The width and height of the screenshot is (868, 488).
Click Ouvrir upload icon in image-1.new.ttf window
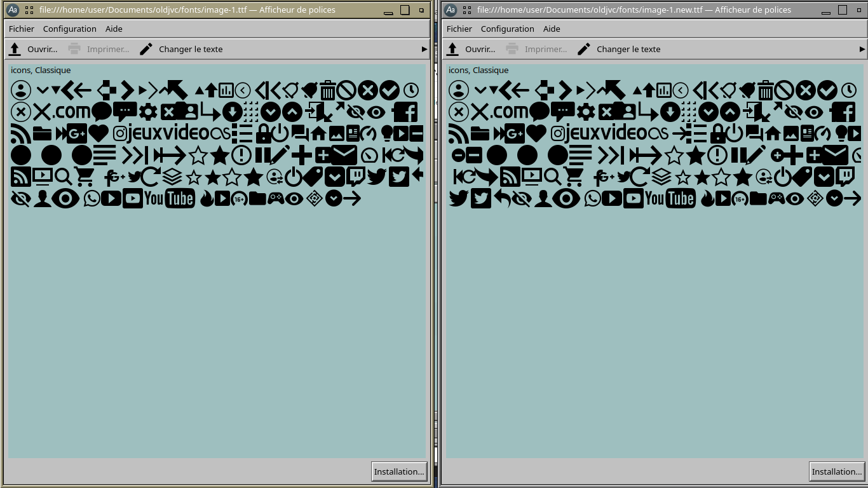click(x=452, y=49)
